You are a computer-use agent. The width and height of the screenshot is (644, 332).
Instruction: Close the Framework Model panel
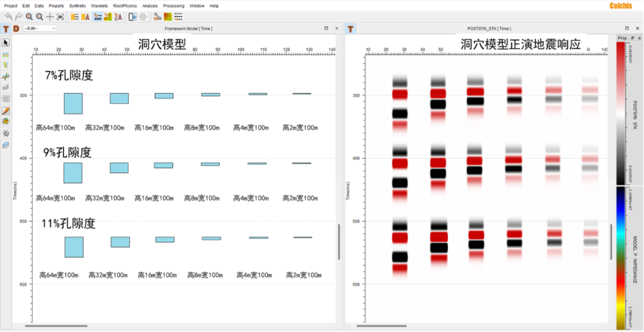coord(337,29)
